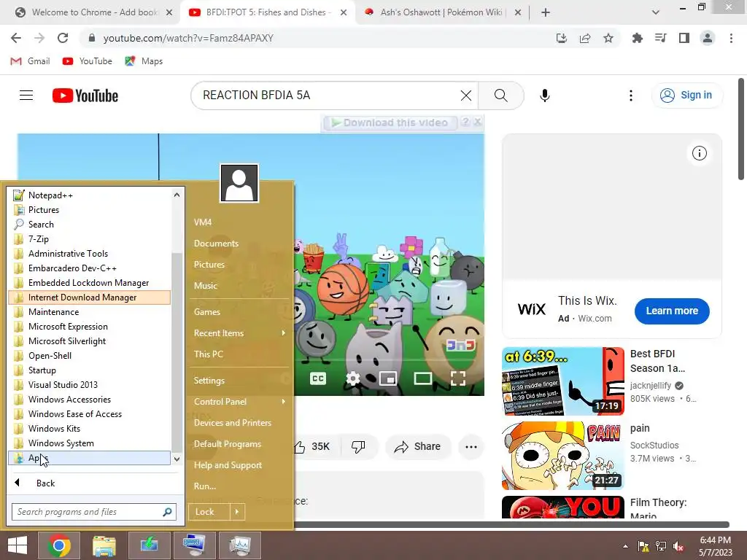Reload the page in Chrome
Screen dimensions: 747x560
click(x=63, y=38)
